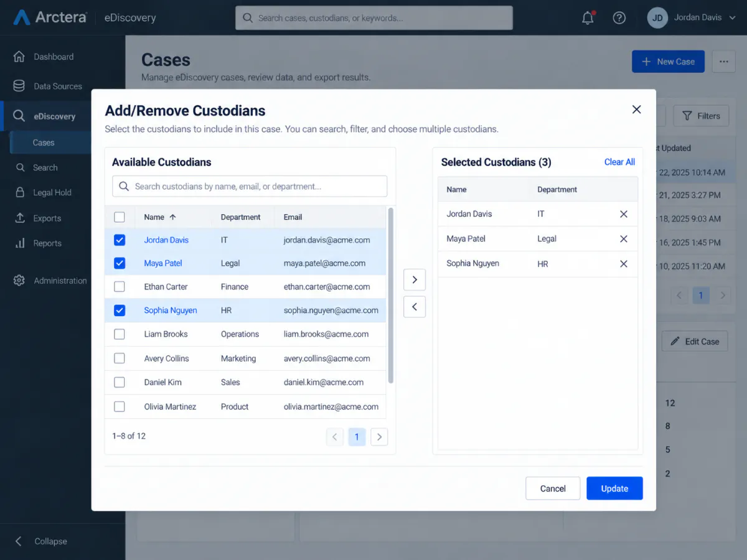Click the 1–8 of 12 count text

(129, 436)
